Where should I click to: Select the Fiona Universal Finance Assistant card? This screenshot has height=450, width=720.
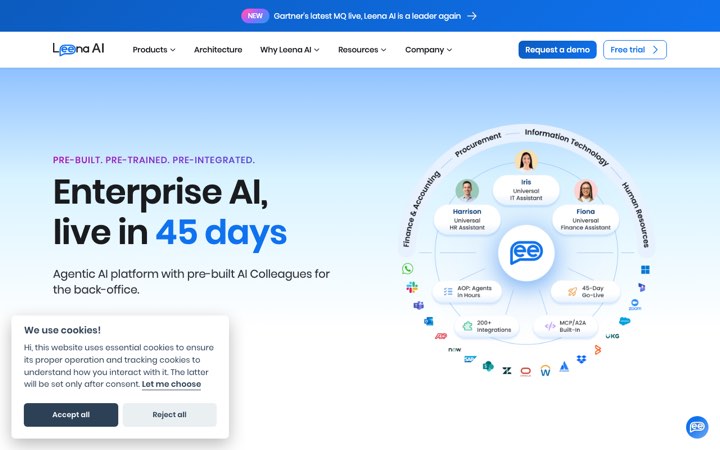tap(585, 219)
